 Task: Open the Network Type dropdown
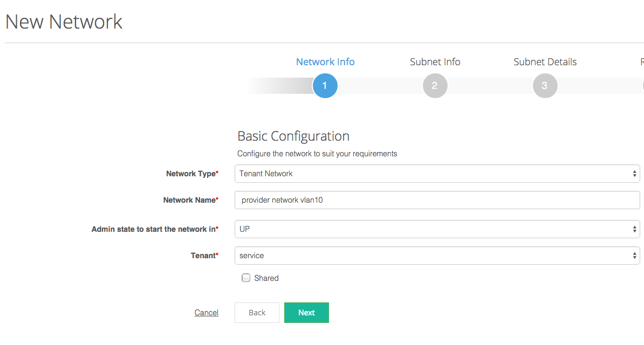pos(437,174)
